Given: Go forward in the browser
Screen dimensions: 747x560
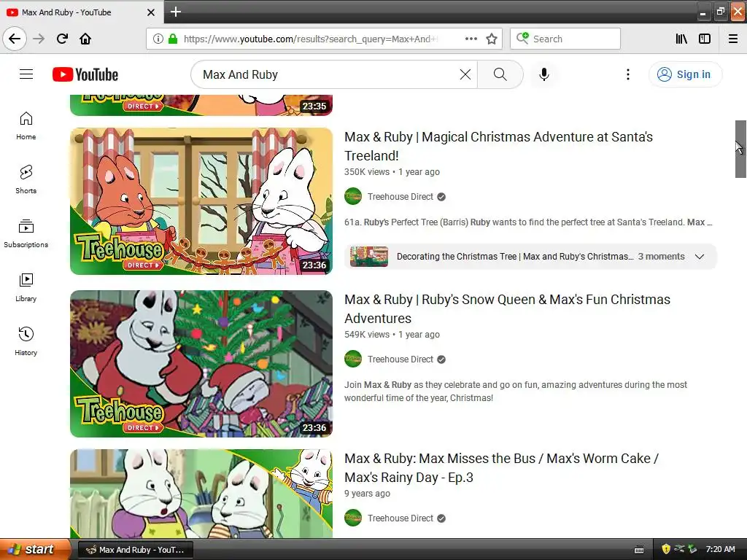Looking at the screenshot, I should point(39,39).
